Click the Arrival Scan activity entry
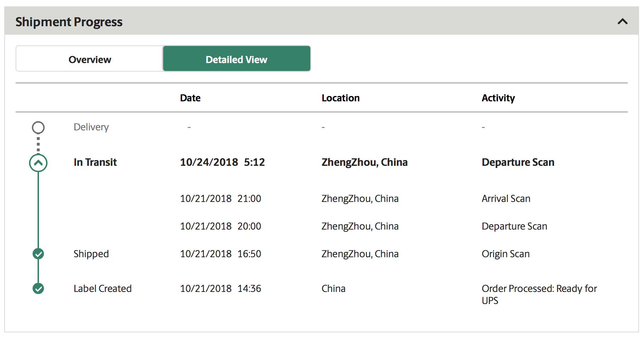 click(x=506, y=198)
